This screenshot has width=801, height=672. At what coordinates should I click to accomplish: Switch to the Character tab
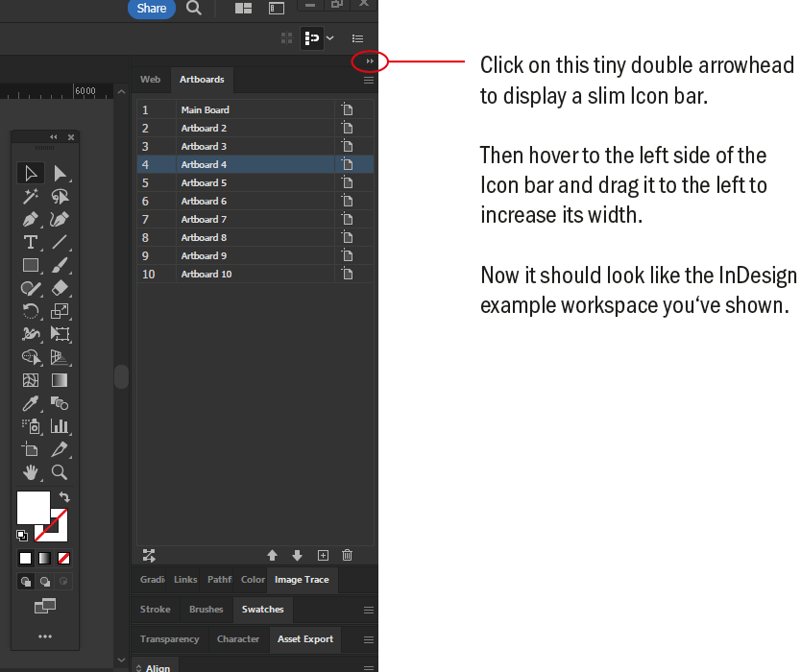[x=238, y=639]
